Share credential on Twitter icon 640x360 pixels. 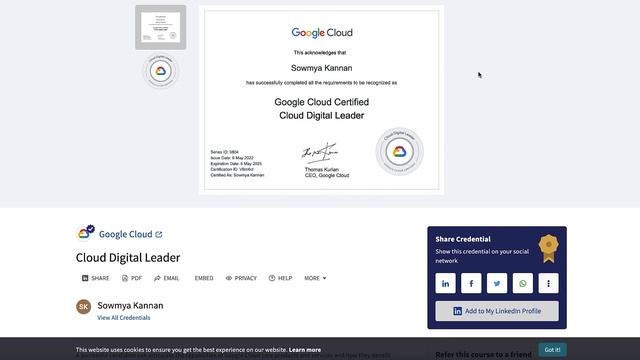point(497,283)
